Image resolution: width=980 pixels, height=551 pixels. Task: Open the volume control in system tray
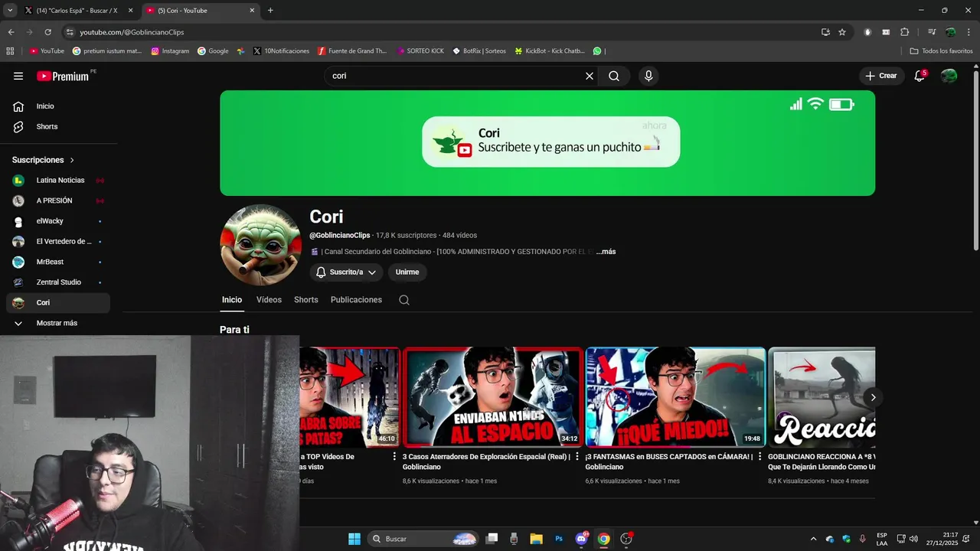point(913,539)
